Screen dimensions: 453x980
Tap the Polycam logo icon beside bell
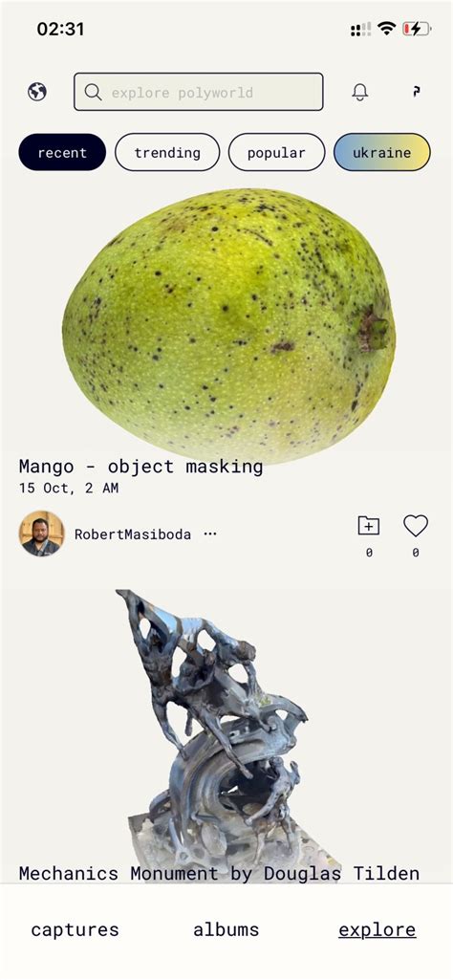pyautogui.click(x=417, y=92)
